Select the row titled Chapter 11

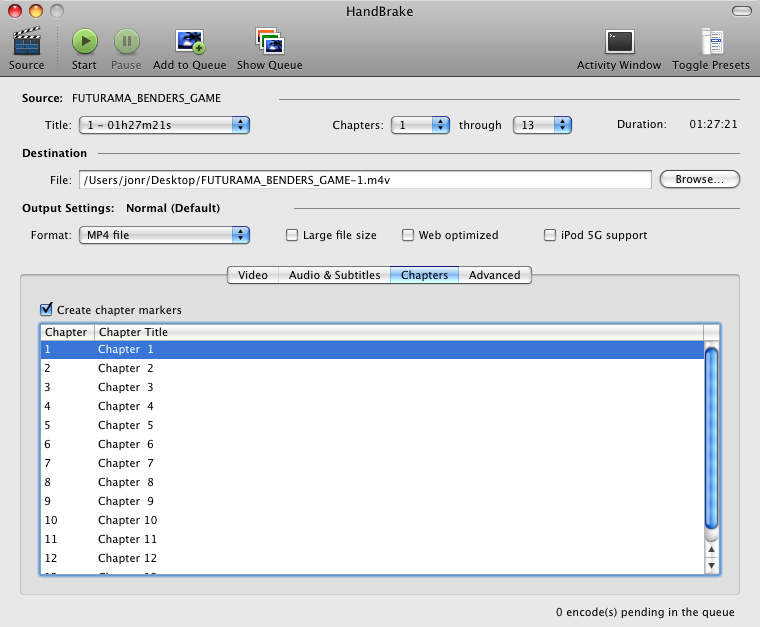tap(372, 539)
